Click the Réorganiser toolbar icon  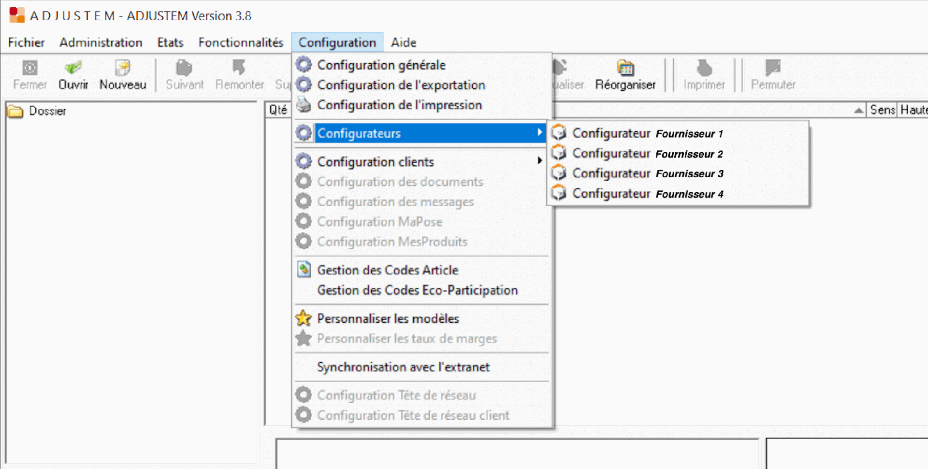(x=625, y=68)
